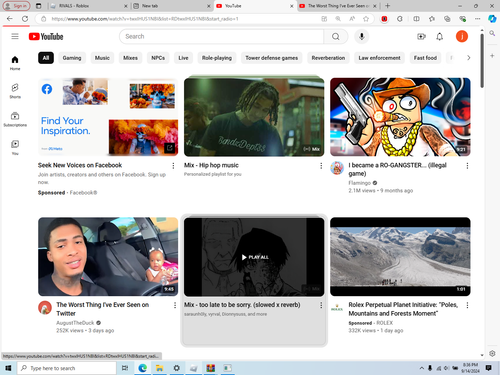Select the Mixes filter chip
The height and width of the screenshot is (375, 500).
click(130, 58)
